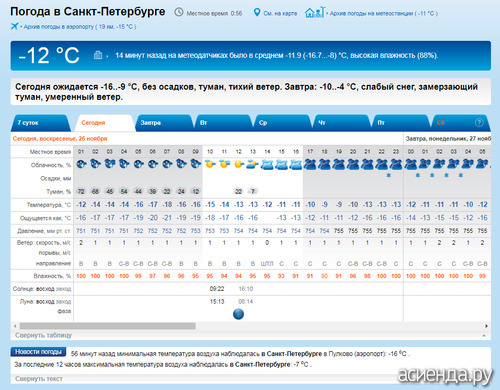Click the sunny cloud icon at hour 10
This screenshot has width=500, height=390.
(210, 164)
